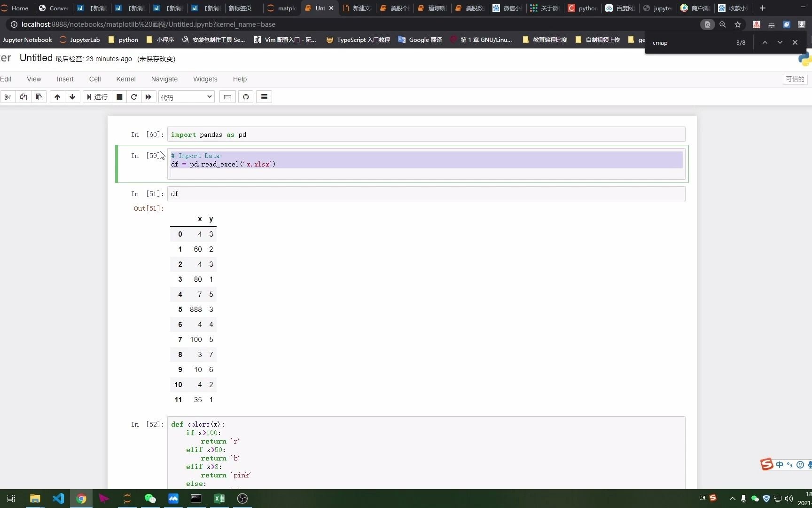Viewport: 812px width, 508px height.
Task: Open a new browser tab
Action: pyautogui.click(x=763, y=8)
